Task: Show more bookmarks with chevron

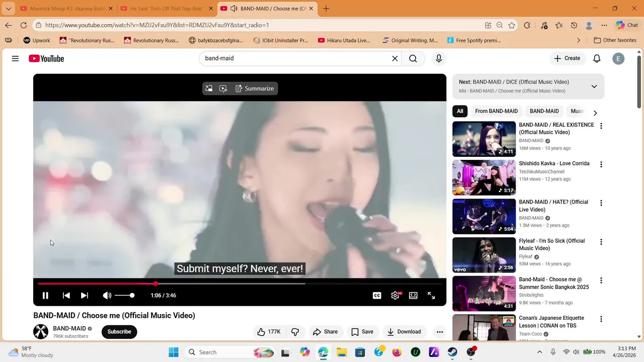Action: (x=578, y=40)
